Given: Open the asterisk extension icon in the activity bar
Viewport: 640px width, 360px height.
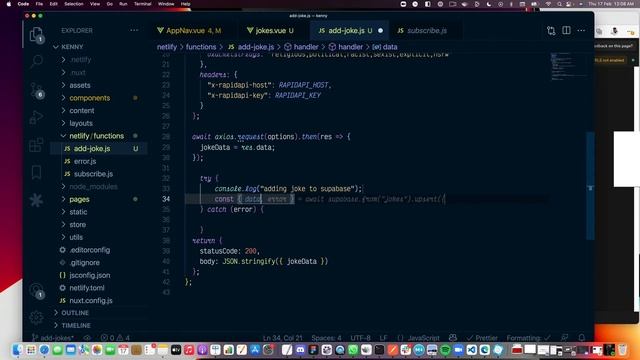Looking at the screenshot, I should pos(36,200).
